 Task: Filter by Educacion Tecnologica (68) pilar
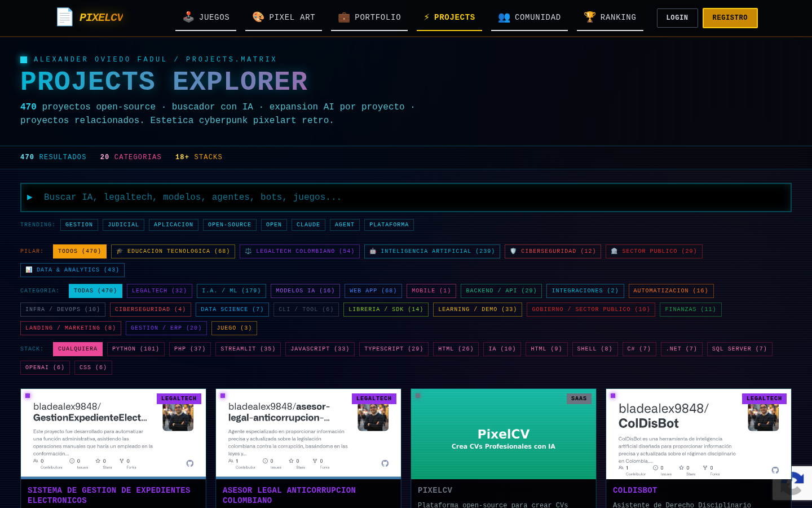click(173, 251)
